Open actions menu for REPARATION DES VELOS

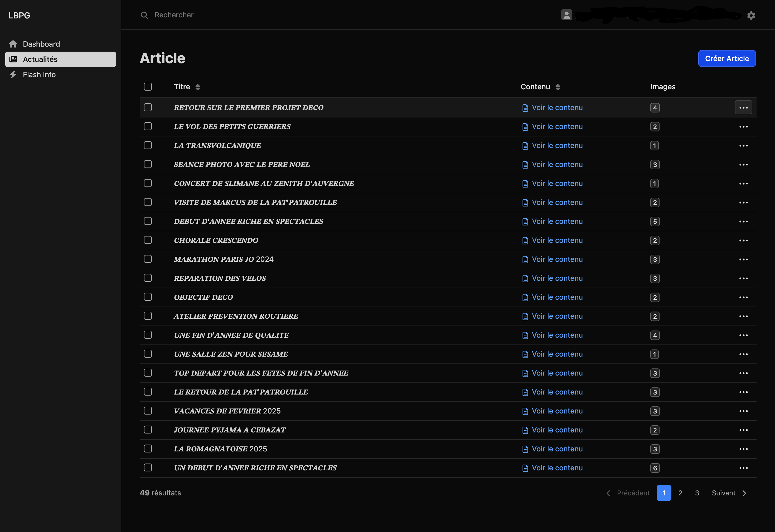tap(743, 278)
